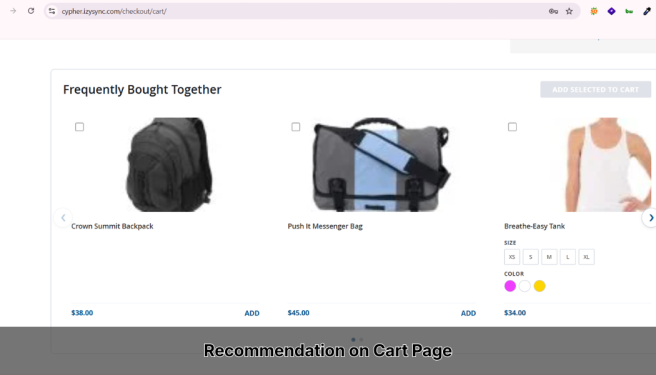Open the orange extension icon in toolbar
The width and height of the screenshot is (656, 375).
594,11
